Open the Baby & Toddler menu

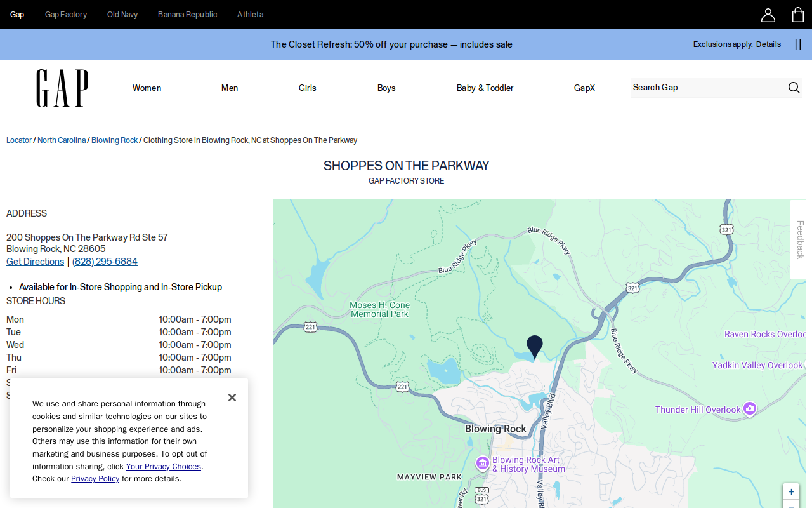[x=485, y=88]
